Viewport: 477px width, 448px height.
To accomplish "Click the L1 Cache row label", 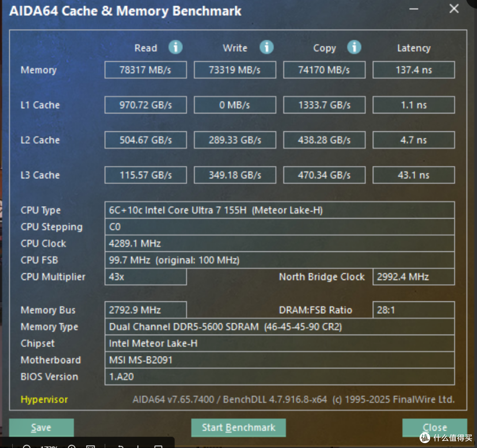I will tap(40, 105).
